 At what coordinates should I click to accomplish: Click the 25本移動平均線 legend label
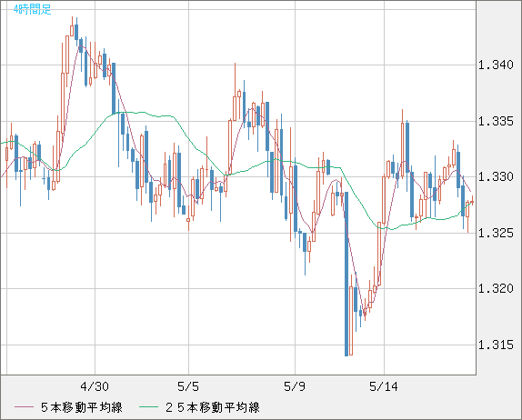[x=213, y=407]
